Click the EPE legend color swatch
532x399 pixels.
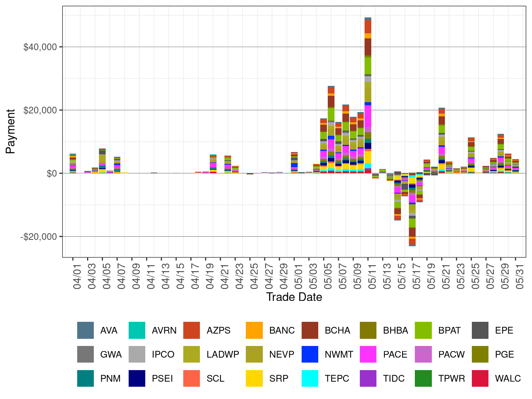pyautogui.click(x=480, y=331)
